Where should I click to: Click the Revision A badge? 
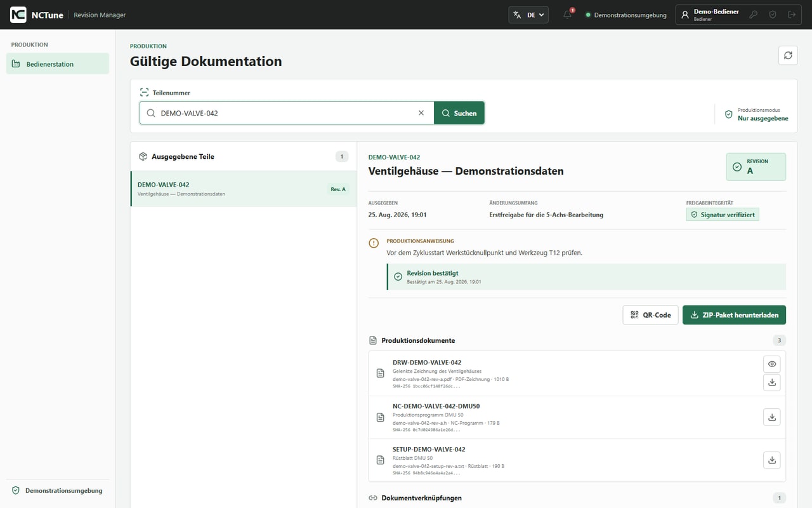point(756,167)
